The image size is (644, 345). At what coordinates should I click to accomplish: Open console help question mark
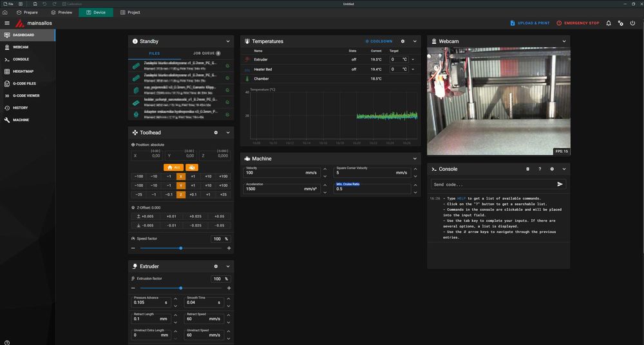(540, 169)
